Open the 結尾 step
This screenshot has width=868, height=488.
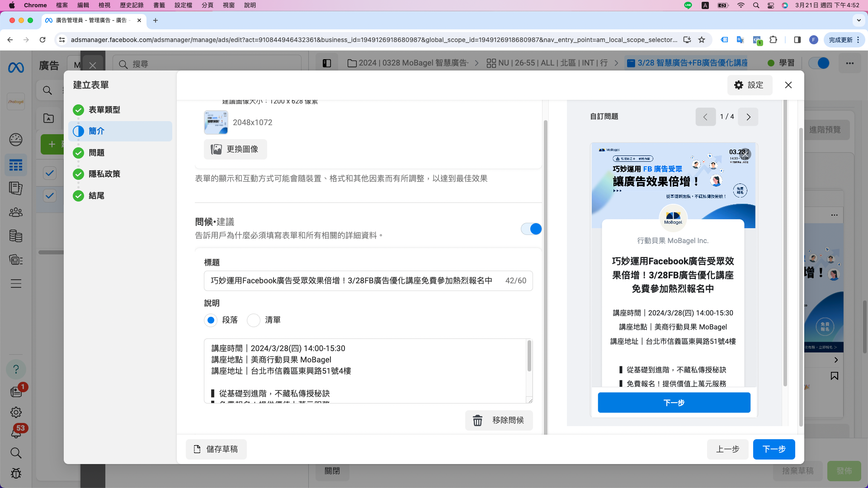tap(120, 196)
